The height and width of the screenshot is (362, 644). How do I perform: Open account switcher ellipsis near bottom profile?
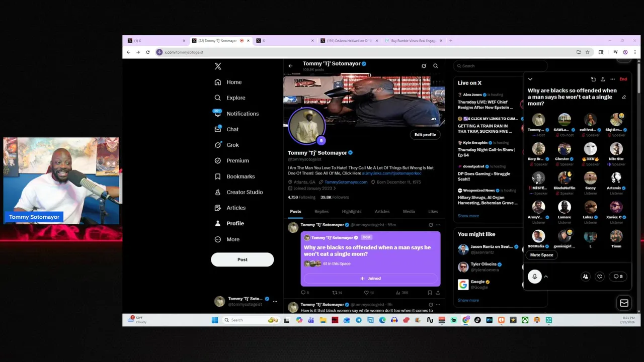pos(275,301)
